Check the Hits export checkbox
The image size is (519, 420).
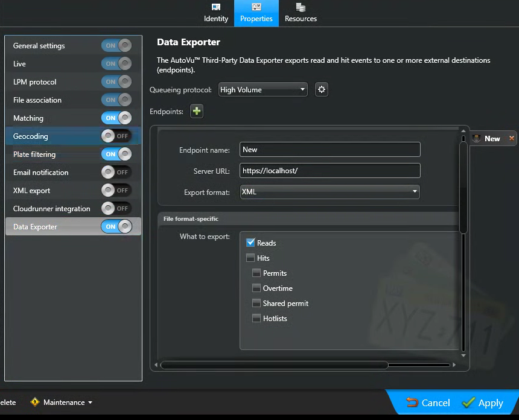click(252, 258)
